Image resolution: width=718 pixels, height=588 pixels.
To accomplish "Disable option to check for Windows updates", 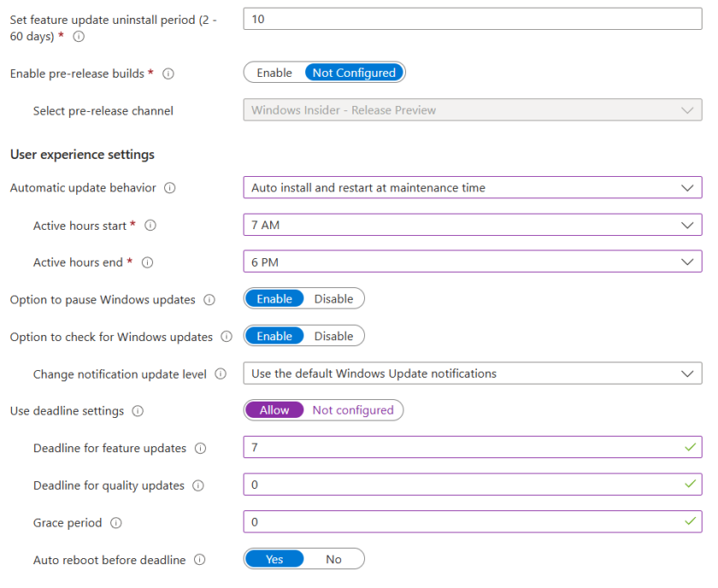I will (333, 337).
